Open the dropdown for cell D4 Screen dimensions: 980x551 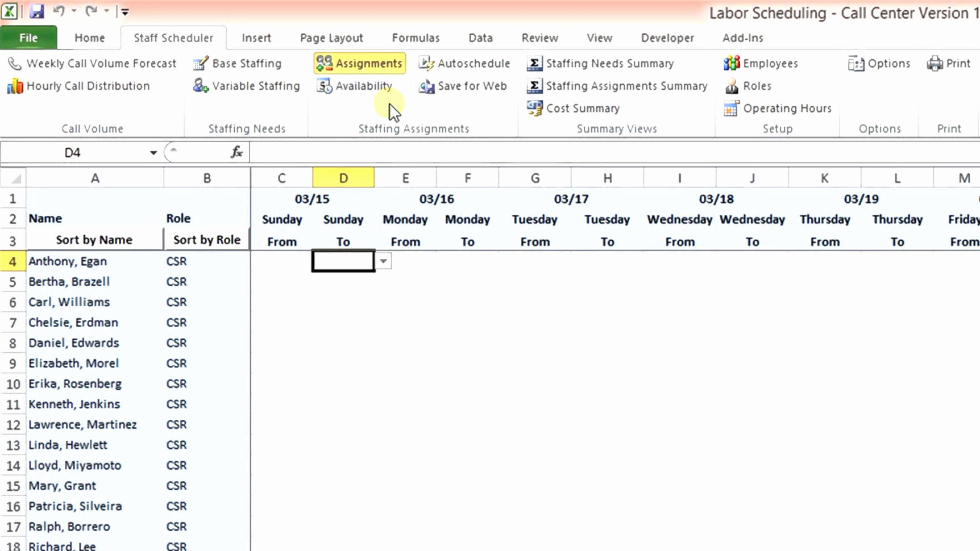[x=384, y=261]
